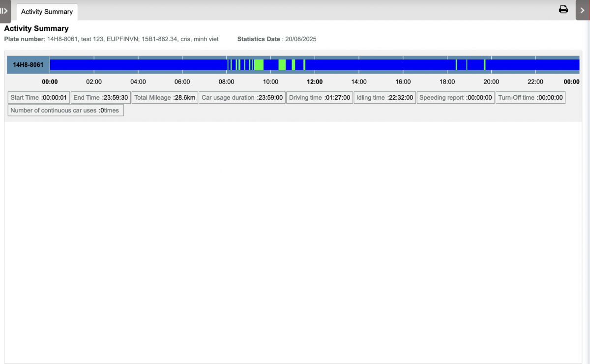
Task: Click the Turn-Off time :00:00:00 box
Action: click(531, 98)
